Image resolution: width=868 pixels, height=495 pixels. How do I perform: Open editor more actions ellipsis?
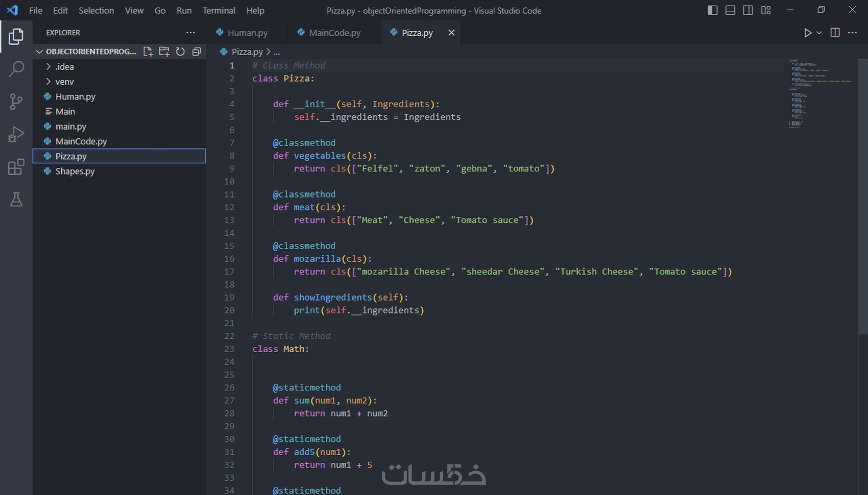[x=853, y=33]
